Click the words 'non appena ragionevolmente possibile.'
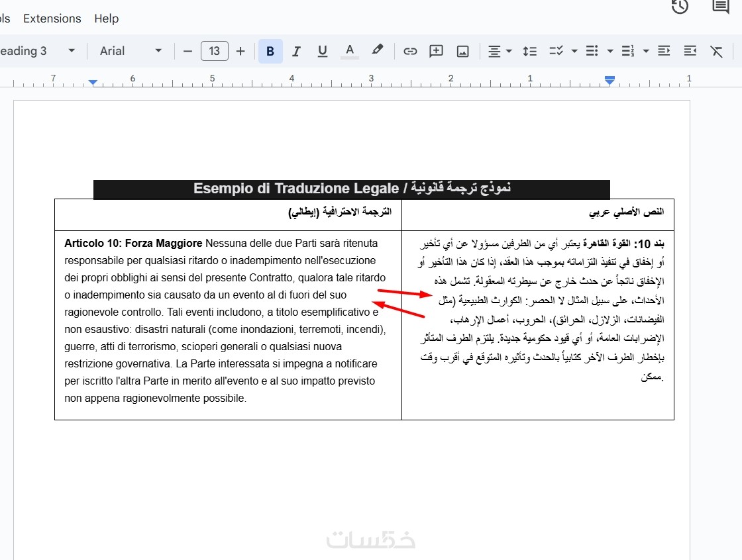Viewport: 742px width, 560px height. 155,398
